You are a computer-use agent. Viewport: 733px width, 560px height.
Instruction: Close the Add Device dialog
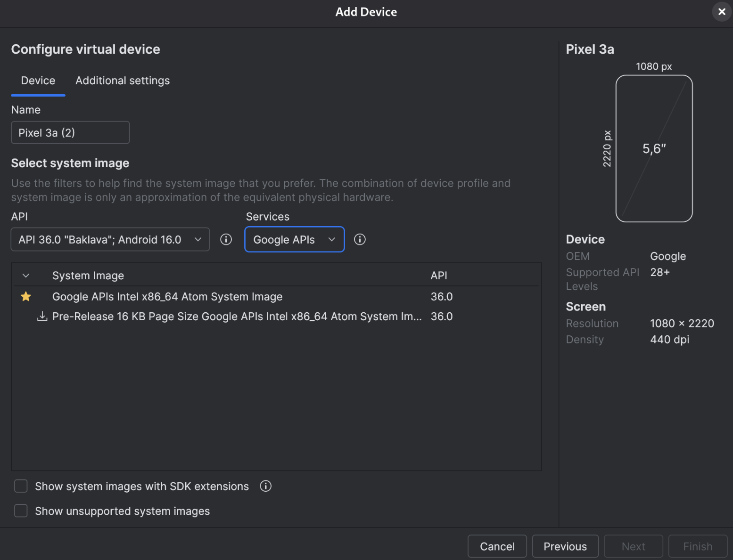point(721,12)
